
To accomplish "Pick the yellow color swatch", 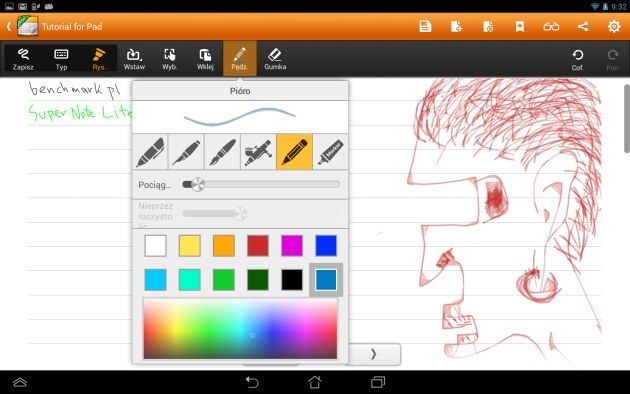I will click(x=190, y=245).
